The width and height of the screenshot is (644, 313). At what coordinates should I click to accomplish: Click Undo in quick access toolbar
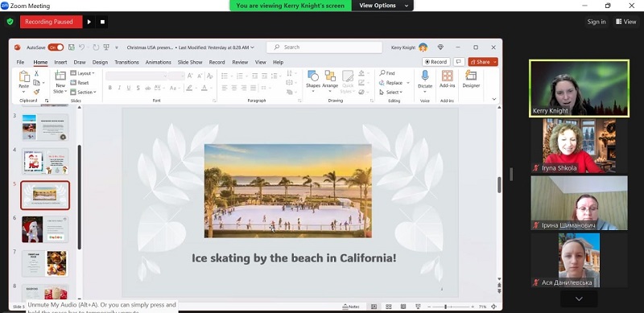click(82, 47)
